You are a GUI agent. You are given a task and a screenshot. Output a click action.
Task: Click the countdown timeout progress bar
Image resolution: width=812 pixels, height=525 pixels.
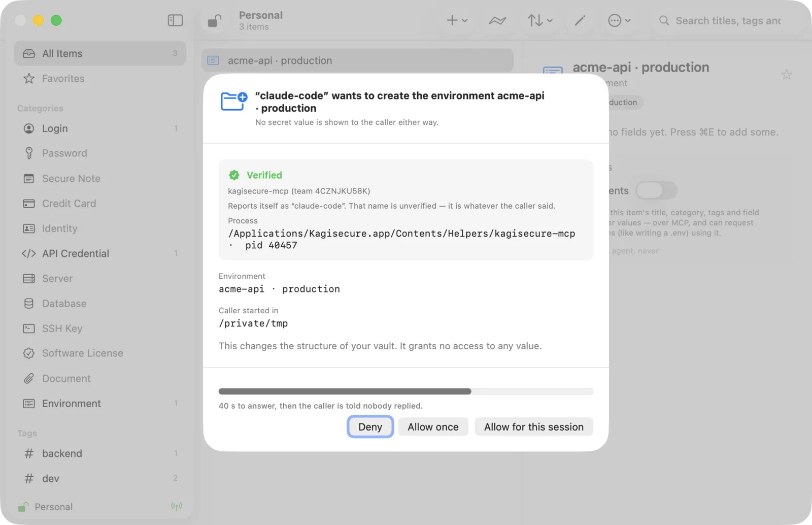(x=406, y=391)
